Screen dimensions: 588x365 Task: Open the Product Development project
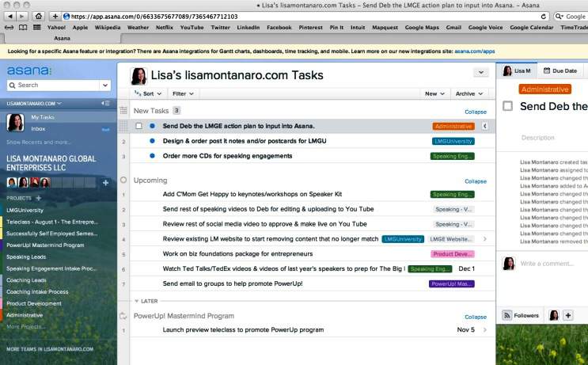tap(34, 303)
